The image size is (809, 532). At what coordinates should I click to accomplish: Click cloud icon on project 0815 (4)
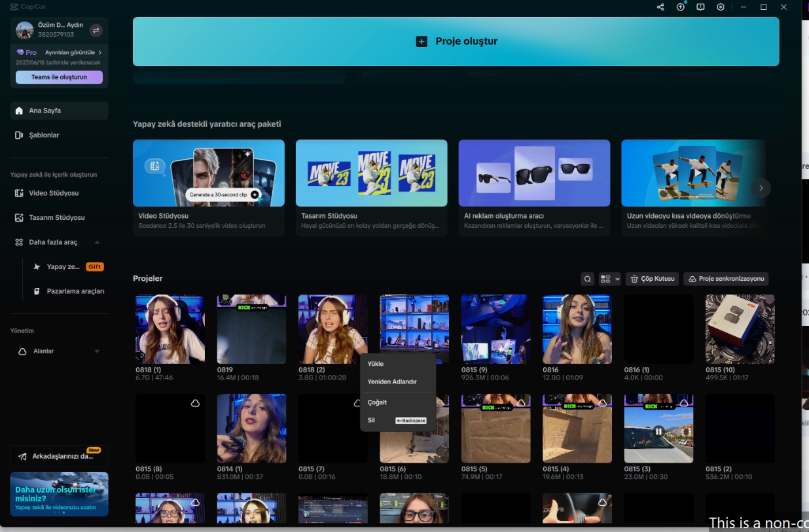click(x=602, y=404)
